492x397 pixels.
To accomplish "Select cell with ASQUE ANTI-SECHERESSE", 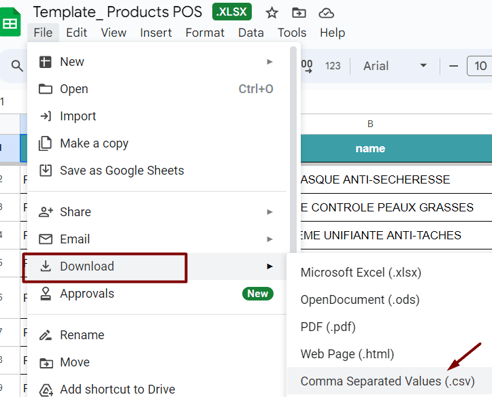I will point(396,180).
